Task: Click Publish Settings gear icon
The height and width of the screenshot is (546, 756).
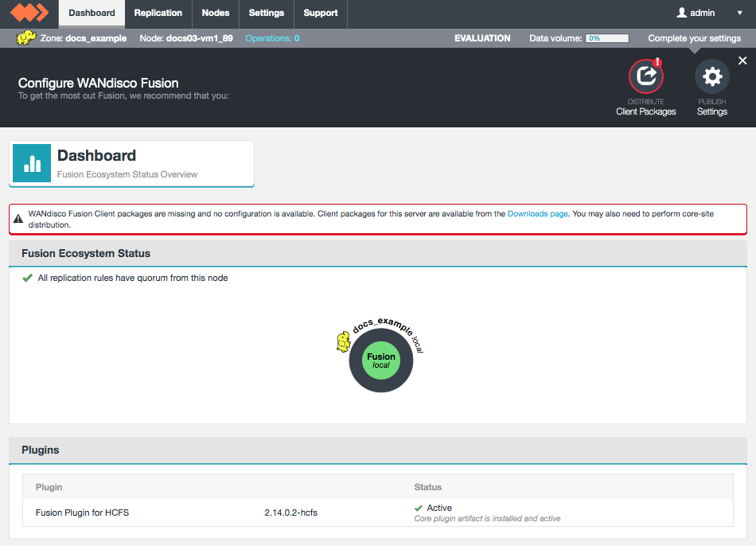Action: pyautogui.click(x=712, y=76)
